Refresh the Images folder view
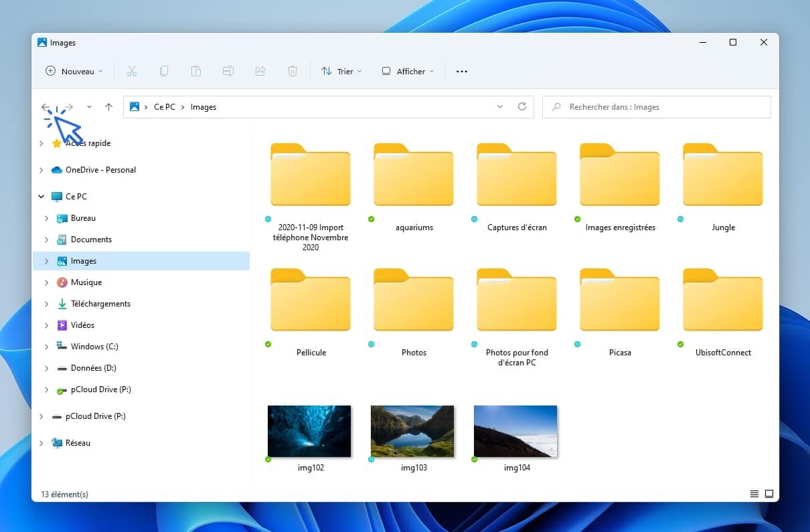Image resolution: width=810 pixels, height=532 pixels. [522, 107]
